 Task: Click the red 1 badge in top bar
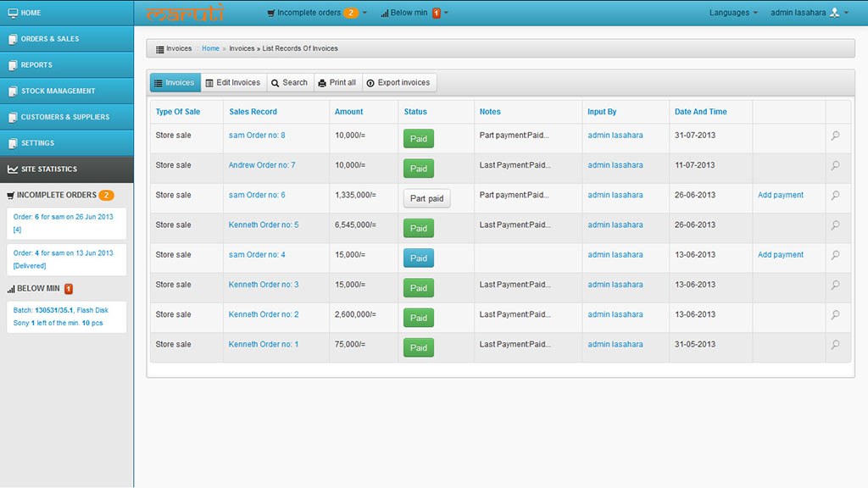click(437, 13)
